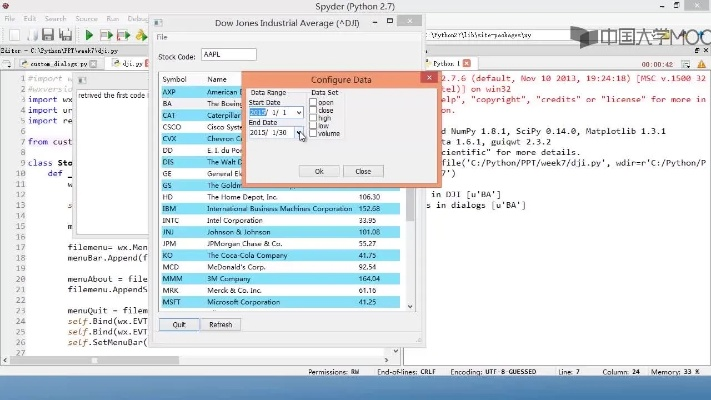Undock the console pane with float icon
Screen dimensions: 711x400
click(697, 50)
